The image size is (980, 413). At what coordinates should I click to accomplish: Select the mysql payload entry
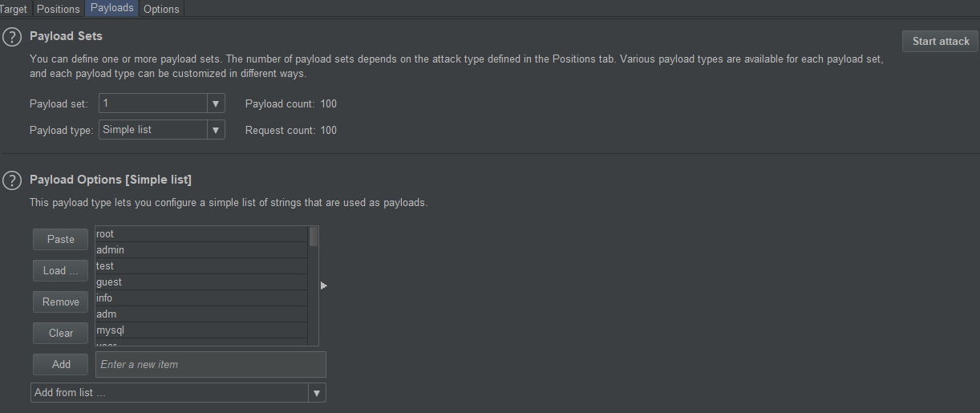pyautogui.click(x=200, y=330)
